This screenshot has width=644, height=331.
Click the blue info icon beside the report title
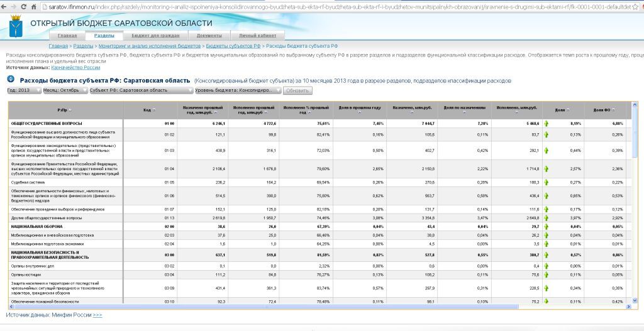coord(11,79)
